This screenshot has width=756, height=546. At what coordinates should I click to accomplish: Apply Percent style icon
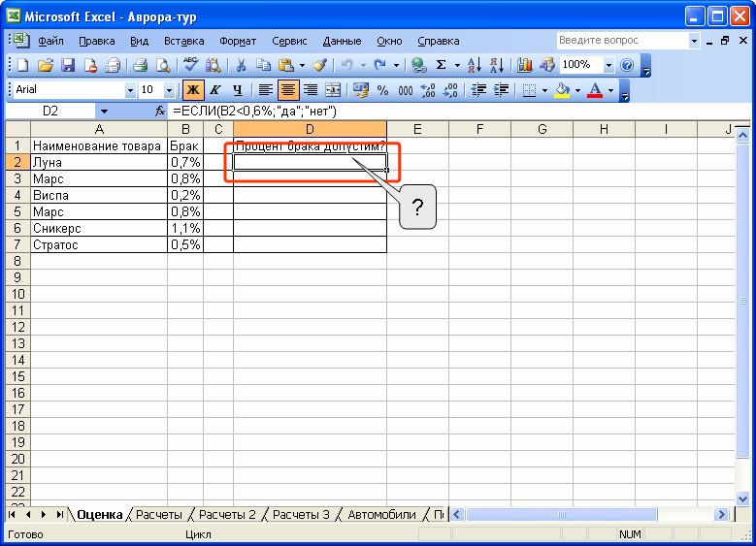(x=382, y=90)
